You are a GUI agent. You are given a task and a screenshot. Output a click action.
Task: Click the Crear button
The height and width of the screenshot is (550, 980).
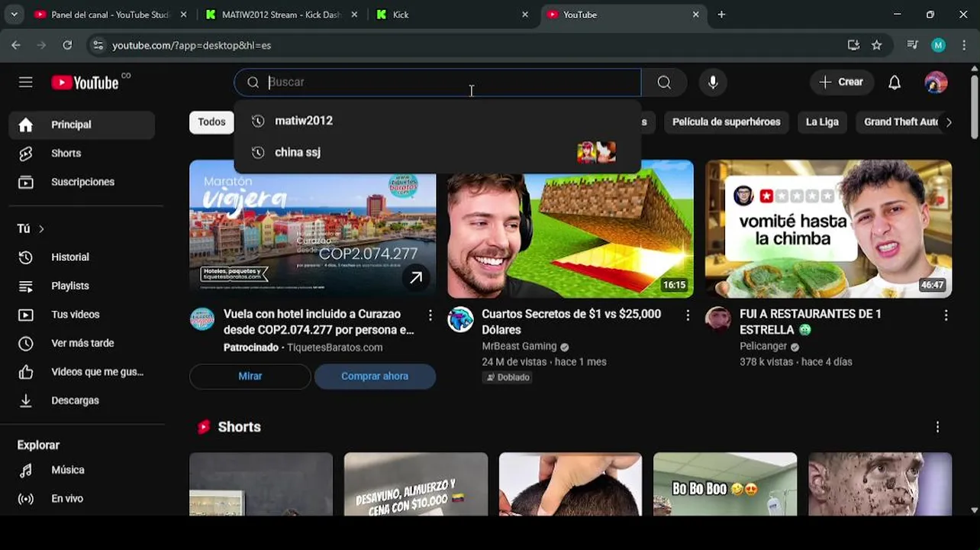[x=841, y=82]
